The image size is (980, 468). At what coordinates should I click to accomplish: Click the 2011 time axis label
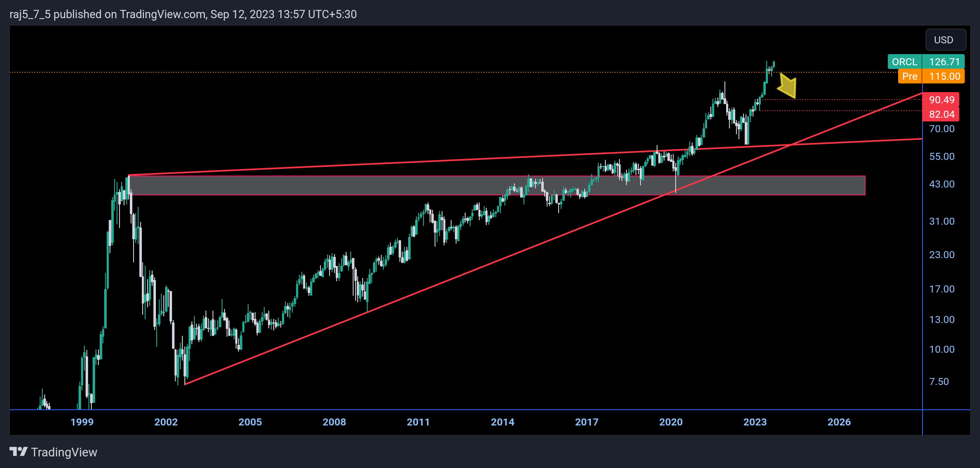point(418,422)
